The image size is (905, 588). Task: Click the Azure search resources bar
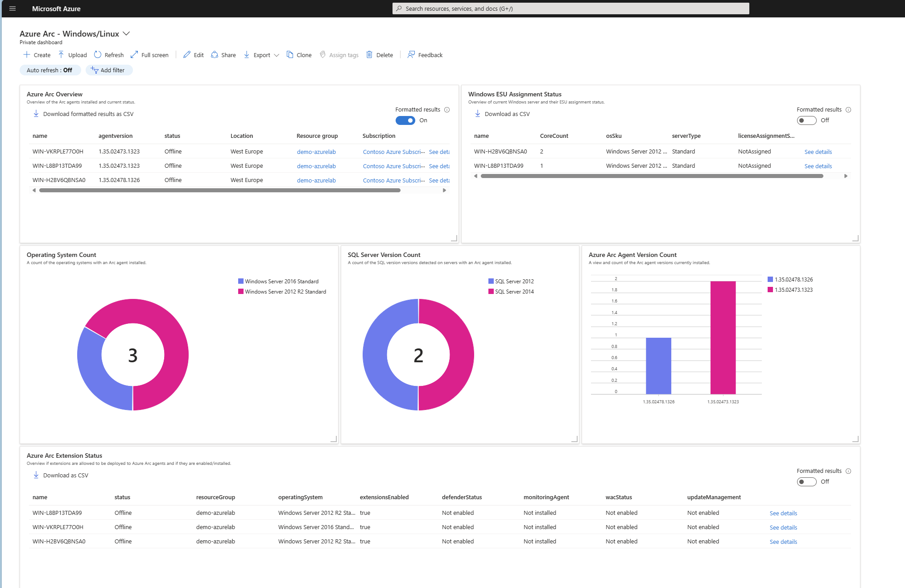(x=572, y=8)
